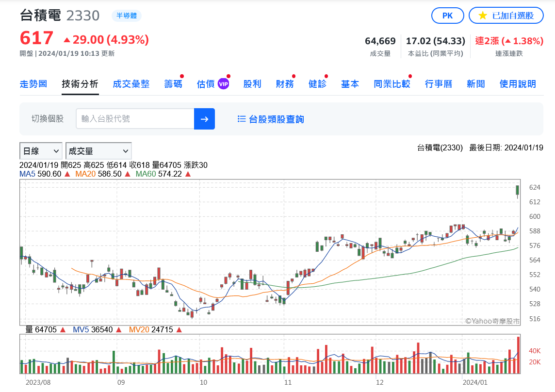Select the 技術分析 tab
The height and width of the screenshot is (392, 555).
click(80, 84)
